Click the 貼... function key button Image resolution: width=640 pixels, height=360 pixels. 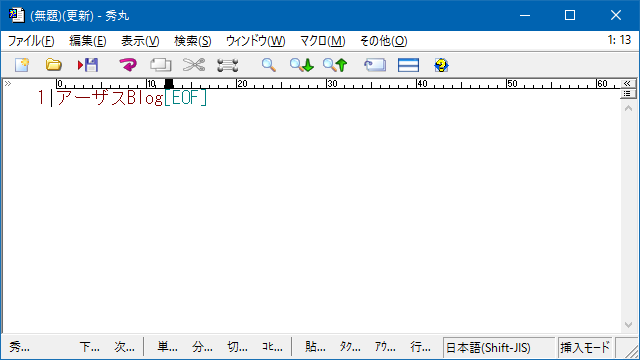315,347
